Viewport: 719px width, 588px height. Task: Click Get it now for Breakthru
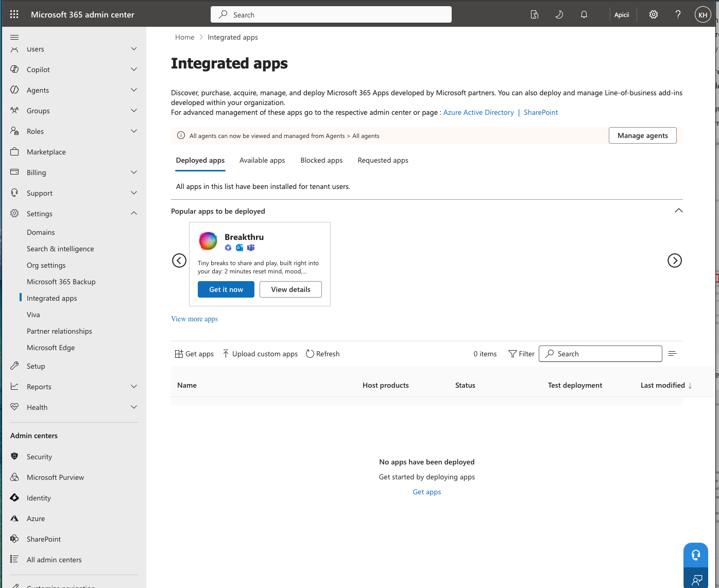pyautogui.click(x=226, y=289)
